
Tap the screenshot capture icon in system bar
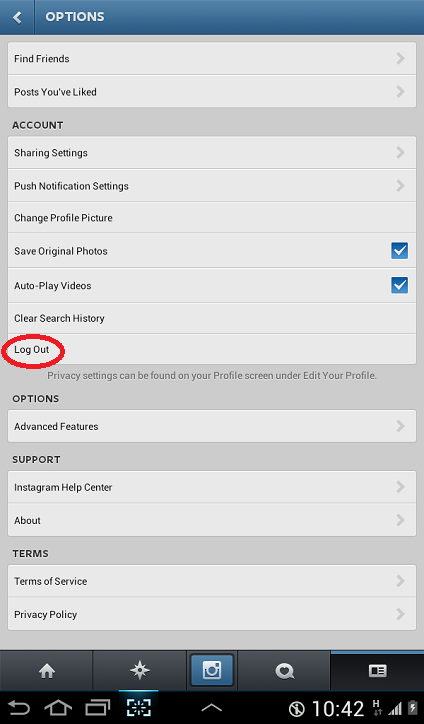139,707
